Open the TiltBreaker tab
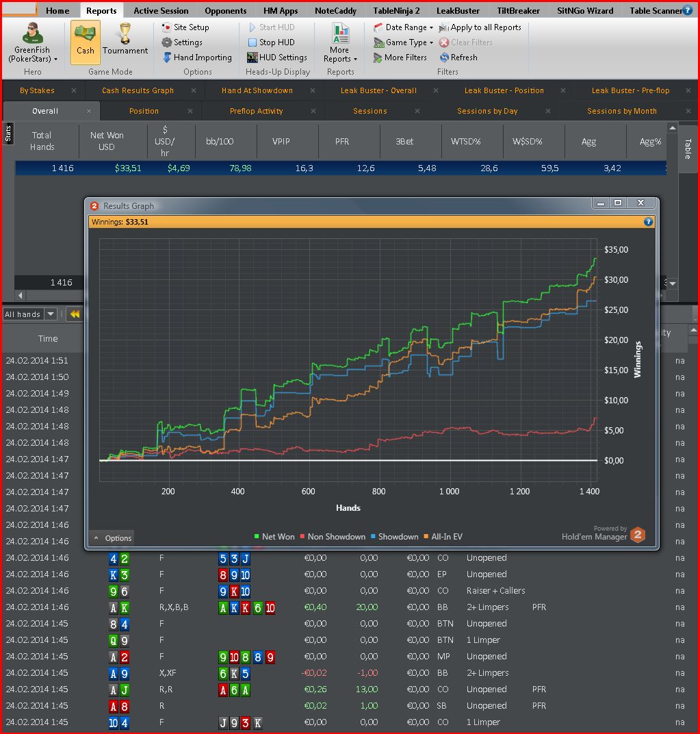Image resolution: width=700 pixels, height=734 pixels. [x=519, y=10]
